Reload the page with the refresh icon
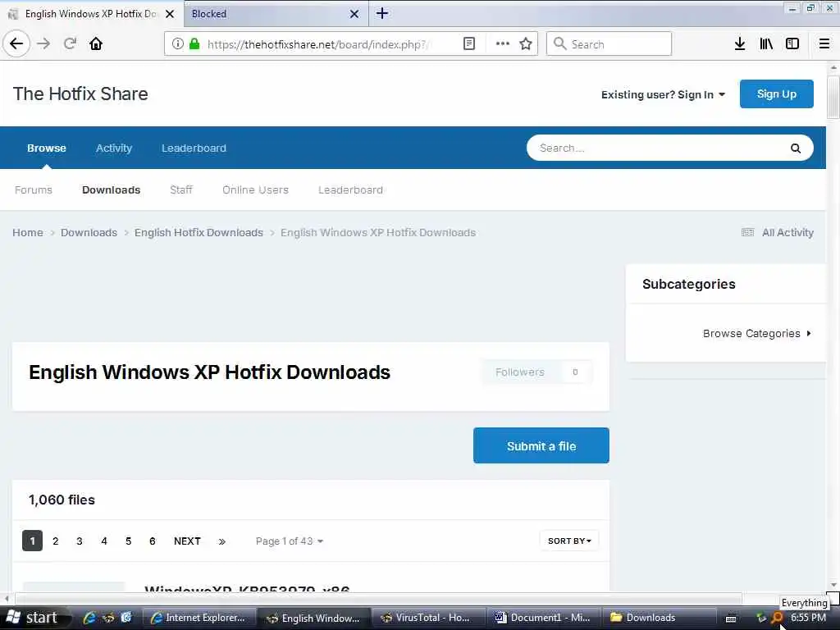840x630 pixels. (x=70, y=43)
